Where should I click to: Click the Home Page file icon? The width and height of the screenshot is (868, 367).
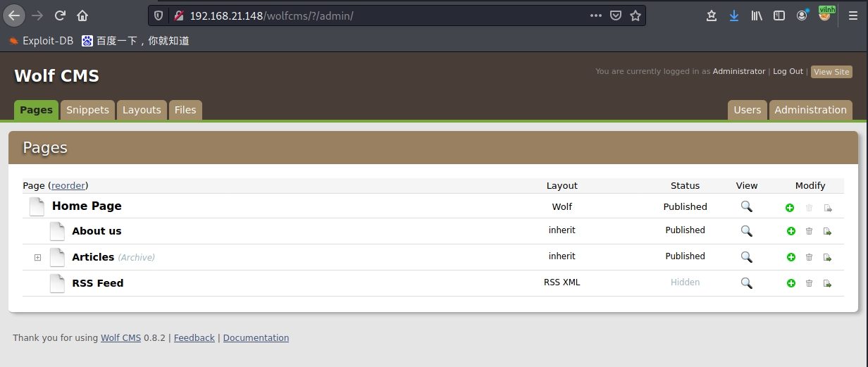(x=37, y=206)
